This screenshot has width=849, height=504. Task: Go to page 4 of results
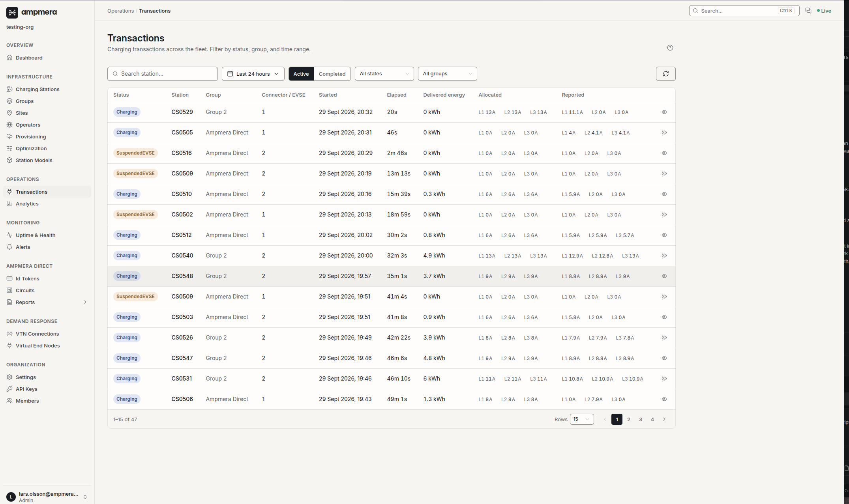tap(652, 419)
